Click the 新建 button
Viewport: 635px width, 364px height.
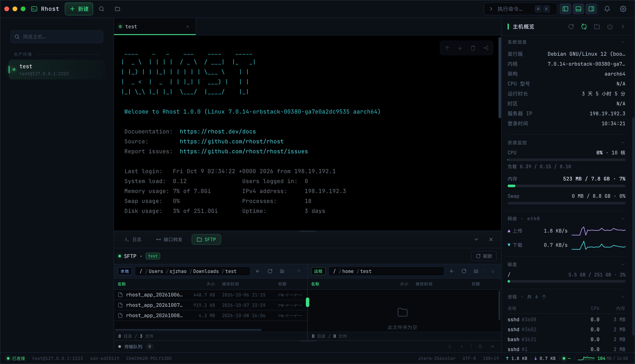coord(79,9)
